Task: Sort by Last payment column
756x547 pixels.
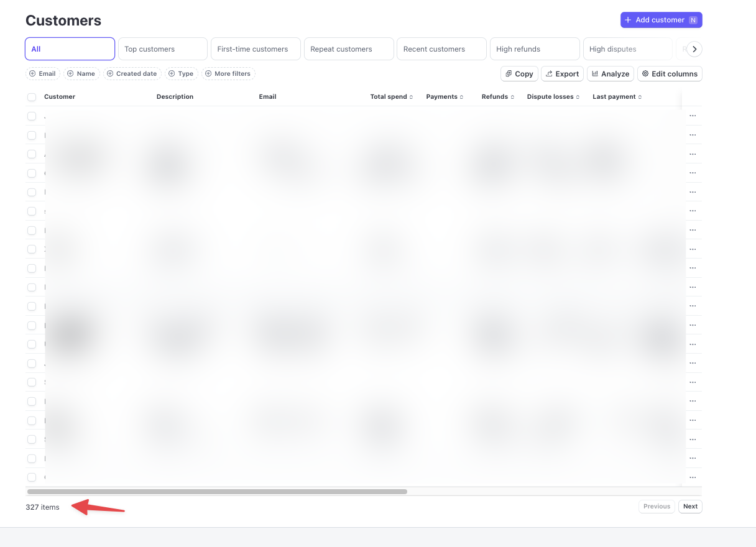Action: point(617,97)
